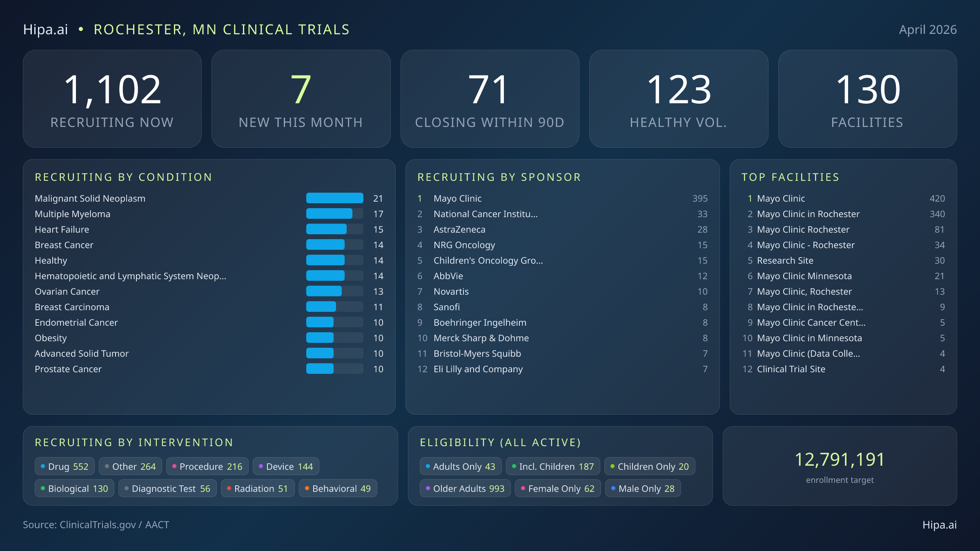Select Mayo Clinic Minnesota facility

point(843,275)
